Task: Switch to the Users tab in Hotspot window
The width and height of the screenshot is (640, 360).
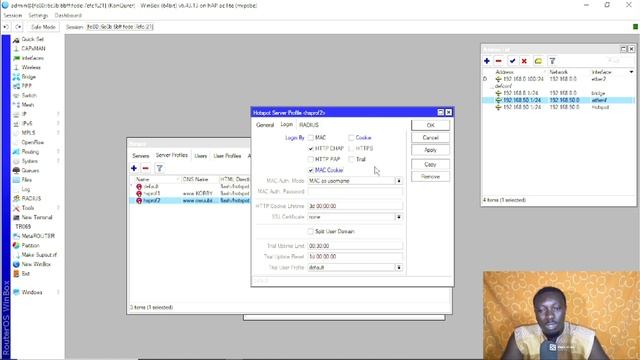Action: click(200, 156)
